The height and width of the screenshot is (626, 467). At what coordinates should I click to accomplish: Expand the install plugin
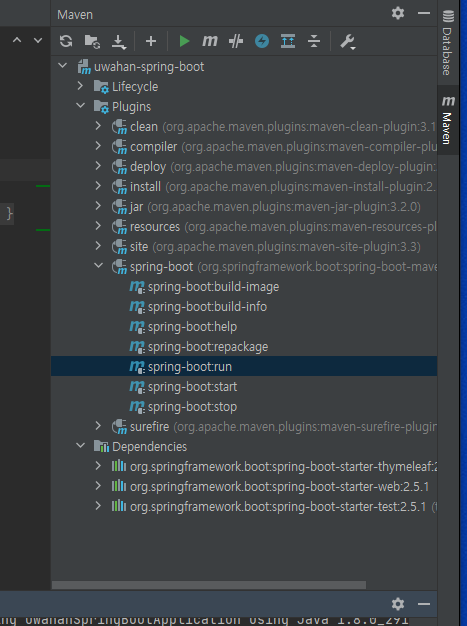pyautogui.click(x=98, y=186)
